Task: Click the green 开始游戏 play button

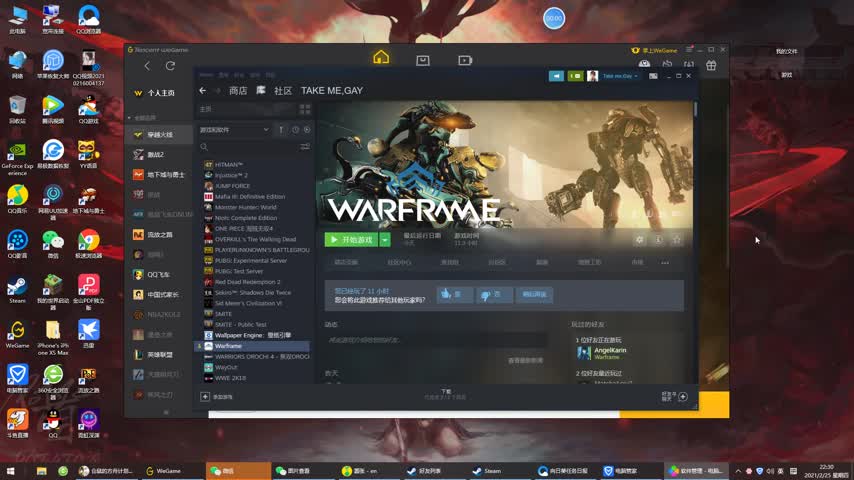Action: (351, 240)
